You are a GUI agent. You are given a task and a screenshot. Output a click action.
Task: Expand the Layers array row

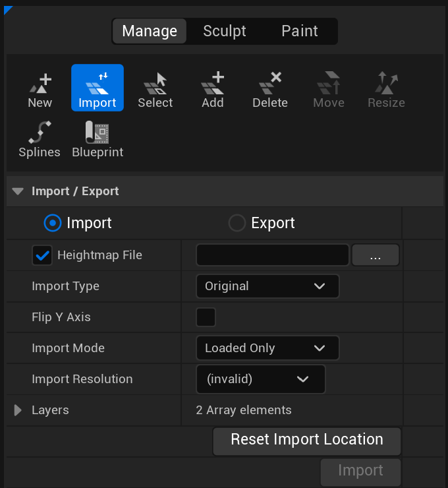click(18, 410)
